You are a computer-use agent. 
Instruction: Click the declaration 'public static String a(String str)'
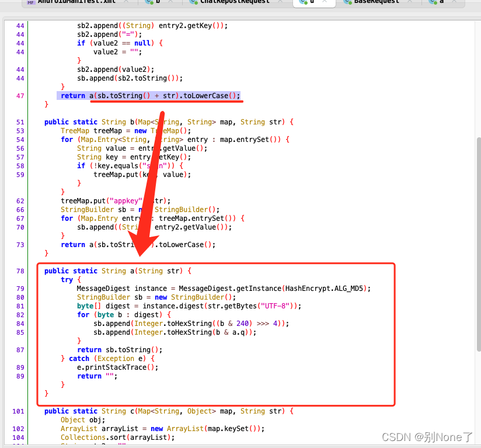point(113,271)
